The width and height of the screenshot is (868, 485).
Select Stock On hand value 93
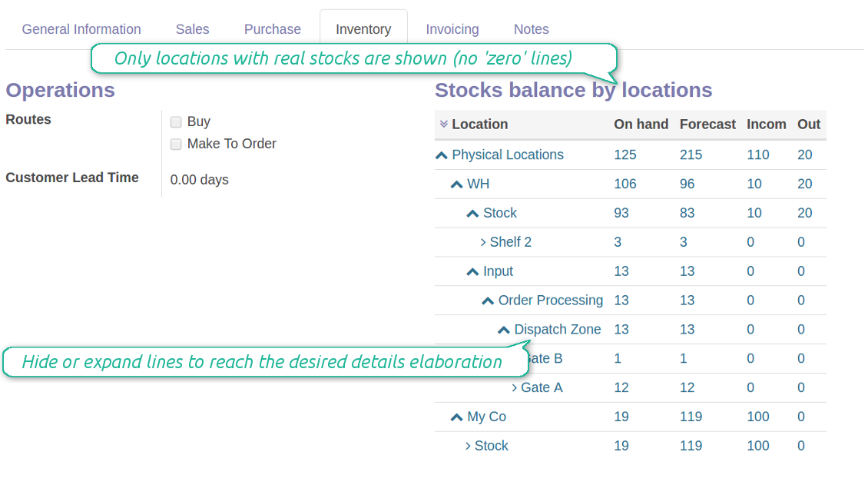tap(621, 213)
